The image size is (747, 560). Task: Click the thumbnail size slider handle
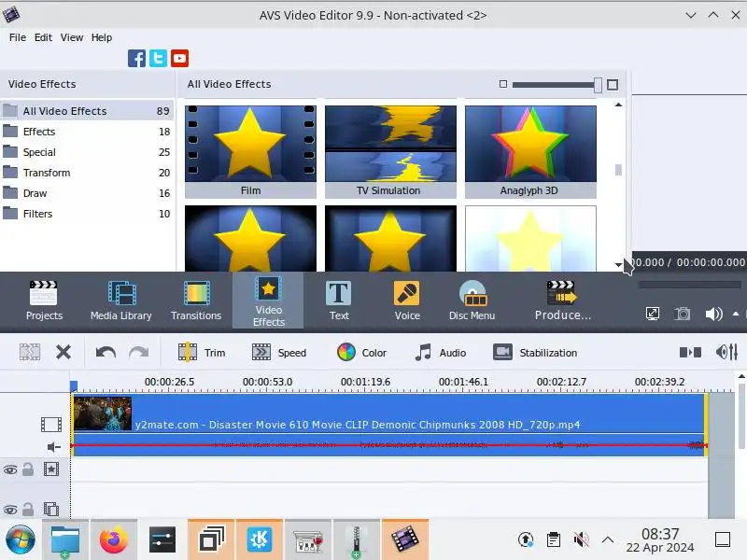coord(598,85)
